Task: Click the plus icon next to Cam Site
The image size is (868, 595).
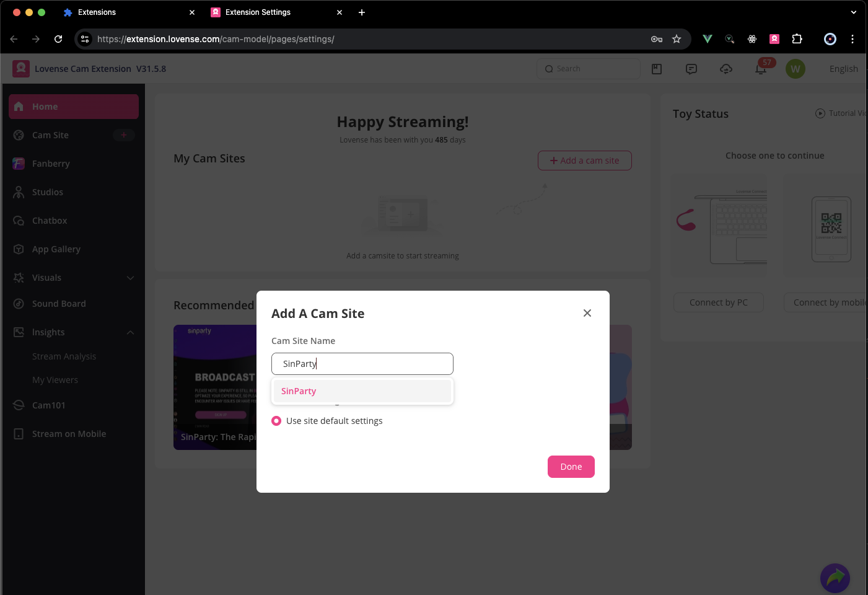Action: pyautogui.click(x=123, y=135)
